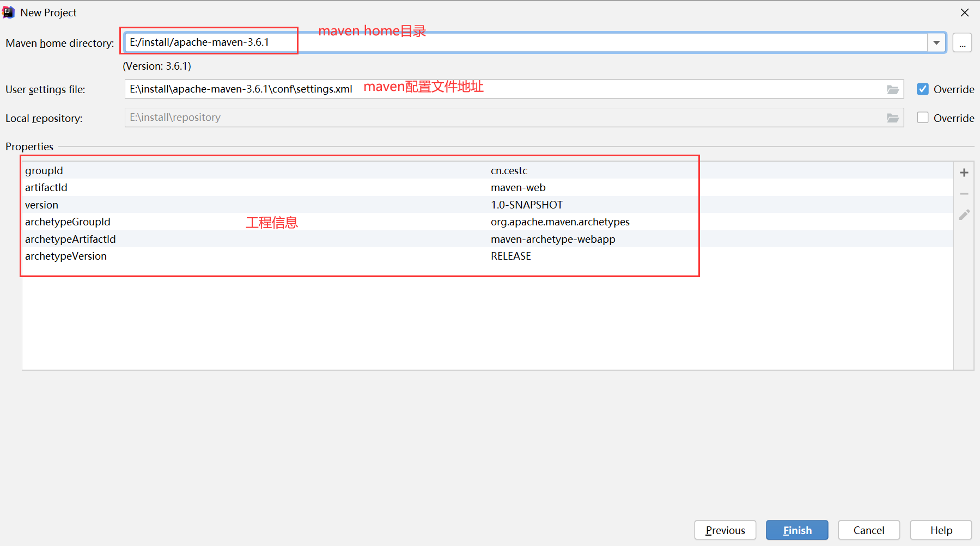Click the Local repository path field
980x546 pixels.
(514, 118)
